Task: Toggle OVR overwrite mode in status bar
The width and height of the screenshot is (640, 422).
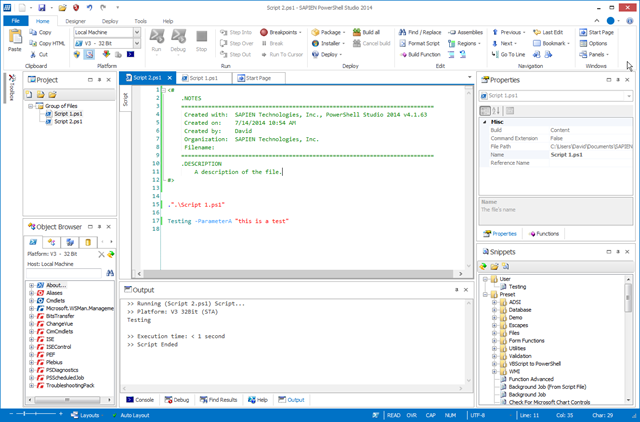Action: click(411, 415)
